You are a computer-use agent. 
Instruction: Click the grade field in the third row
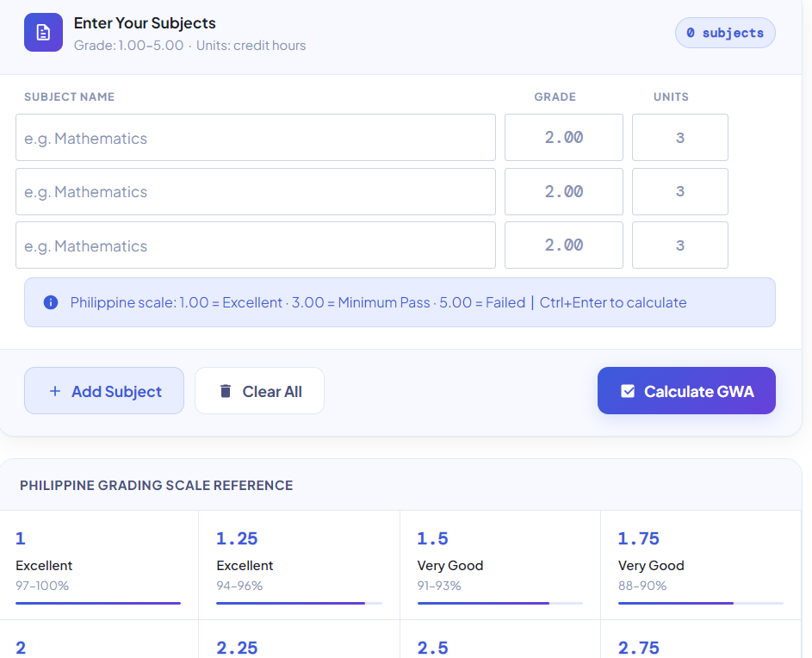[563, 245]
